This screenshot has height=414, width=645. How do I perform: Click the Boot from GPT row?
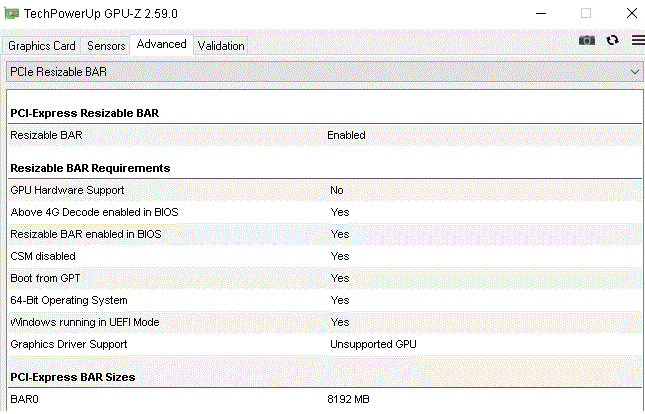323,278
